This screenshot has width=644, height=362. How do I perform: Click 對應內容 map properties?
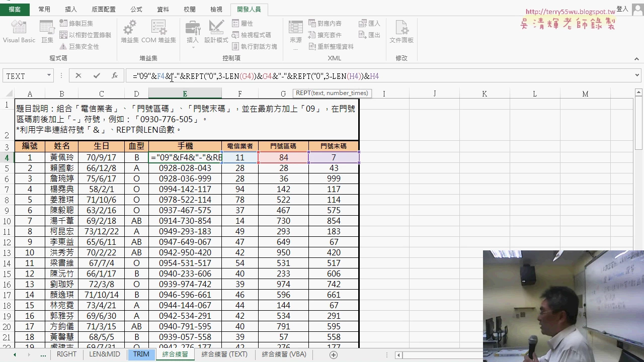click(325, 23)
